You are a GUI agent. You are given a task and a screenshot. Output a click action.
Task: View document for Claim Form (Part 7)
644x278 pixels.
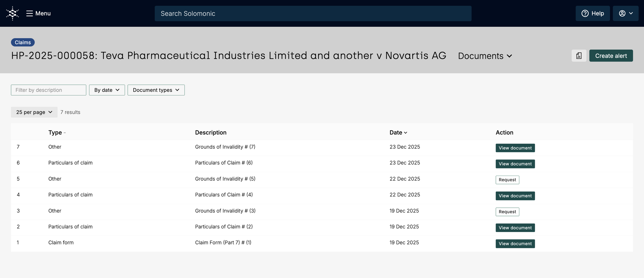(515, 244)
